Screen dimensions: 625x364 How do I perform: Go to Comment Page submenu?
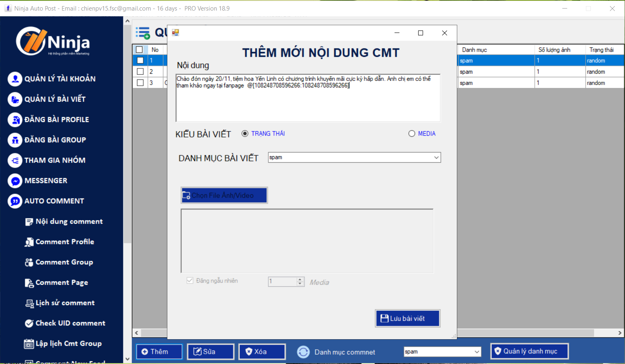pos(61,283)
